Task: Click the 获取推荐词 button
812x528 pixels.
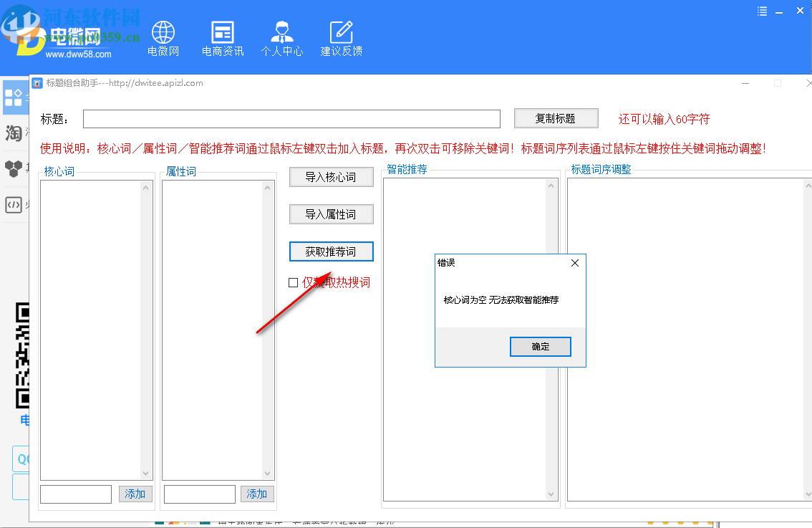Action: click(x=331, y=251)
